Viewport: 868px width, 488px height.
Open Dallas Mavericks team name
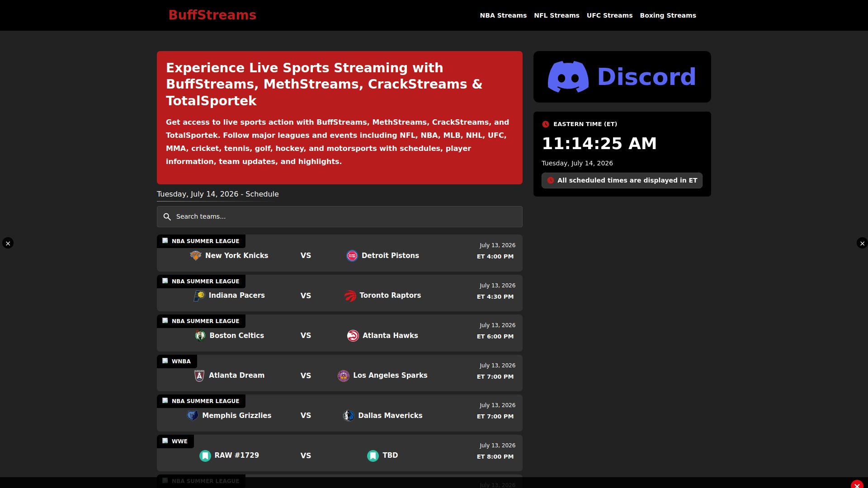coord(390,416)
